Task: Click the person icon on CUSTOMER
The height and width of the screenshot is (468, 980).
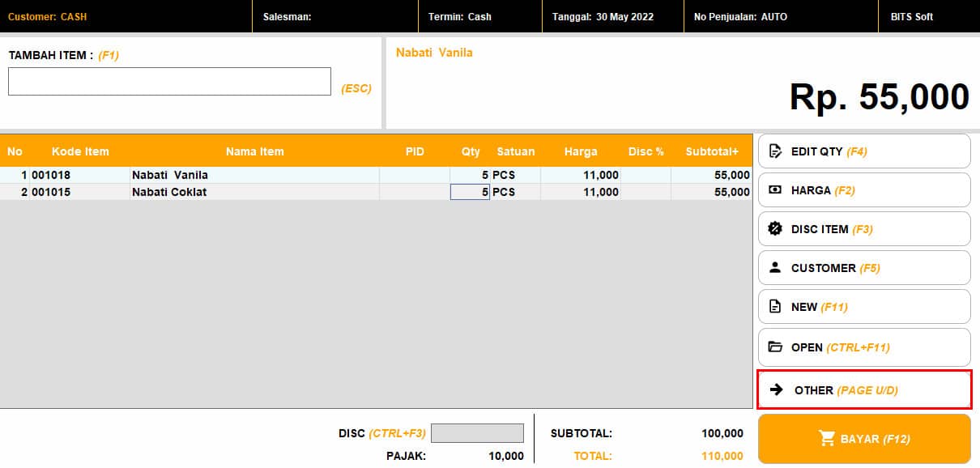Action: point(775,268)
